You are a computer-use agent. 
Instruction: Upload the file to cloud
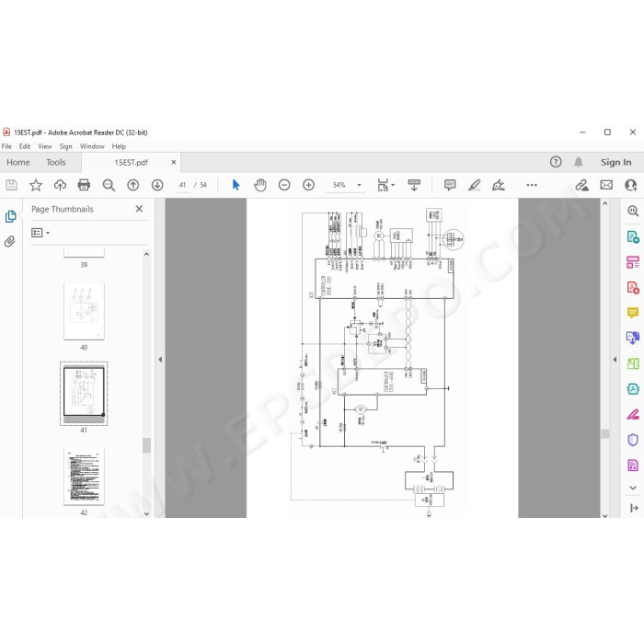60,185
